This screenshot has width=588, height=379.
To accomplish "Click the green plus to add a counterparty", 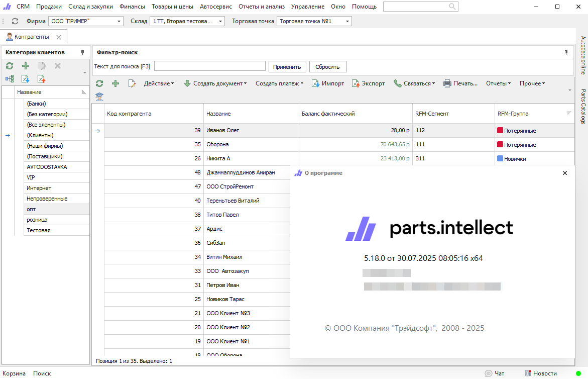I will tap(115, 83).
